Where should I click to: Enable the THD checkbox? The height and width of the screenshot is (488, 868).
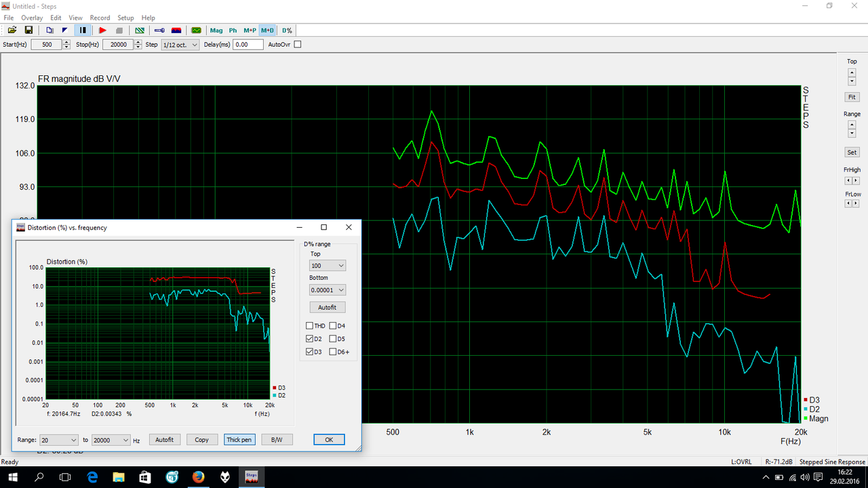(x=310, y=326)
